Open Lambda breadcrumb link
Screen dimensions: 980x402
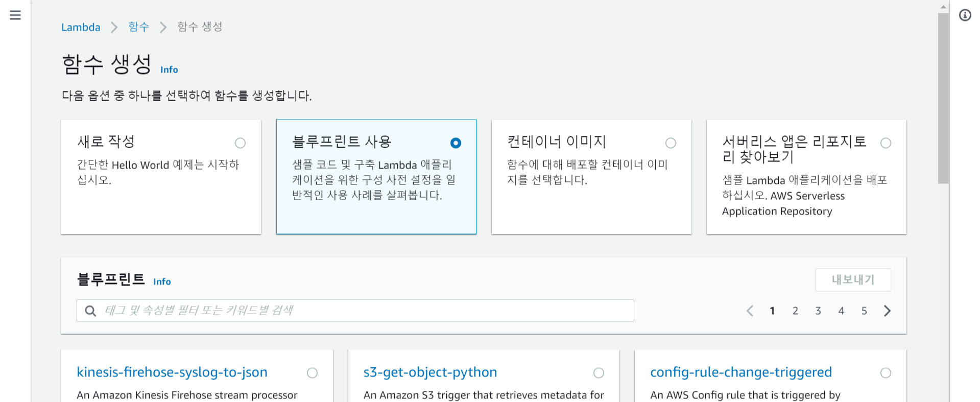(x=81, y=27)
